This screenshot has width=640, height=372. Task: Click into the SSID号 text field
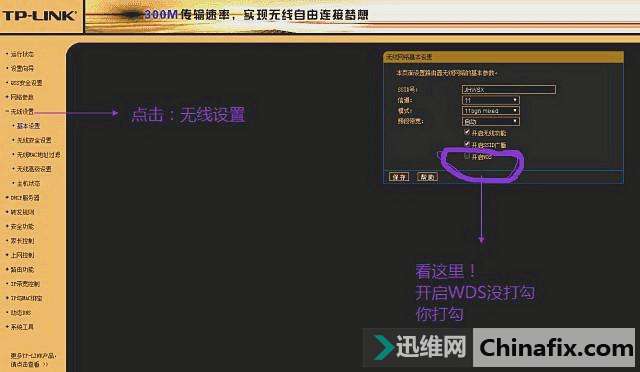pyautogui.click(x=509, y=89)
